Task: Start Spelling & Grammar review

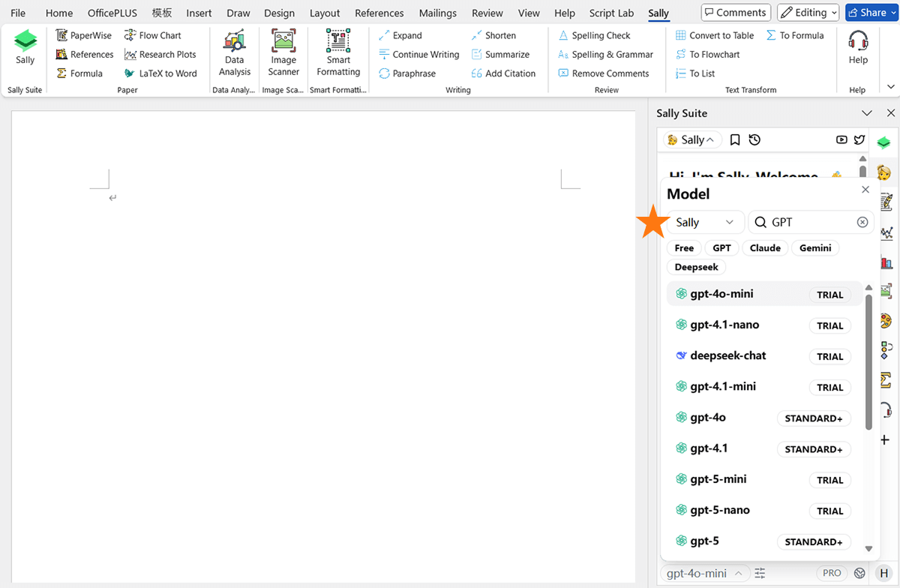Action: (605, 54)
